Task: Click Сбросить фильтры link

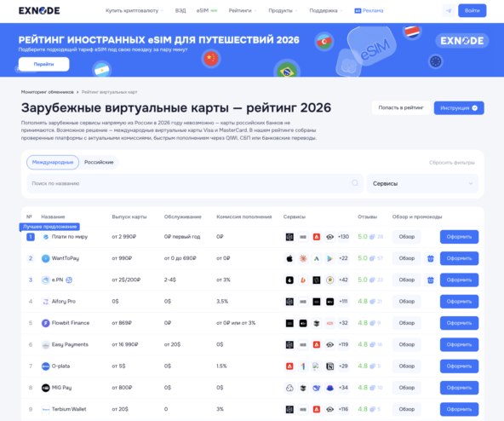Action: click(451, 163)
